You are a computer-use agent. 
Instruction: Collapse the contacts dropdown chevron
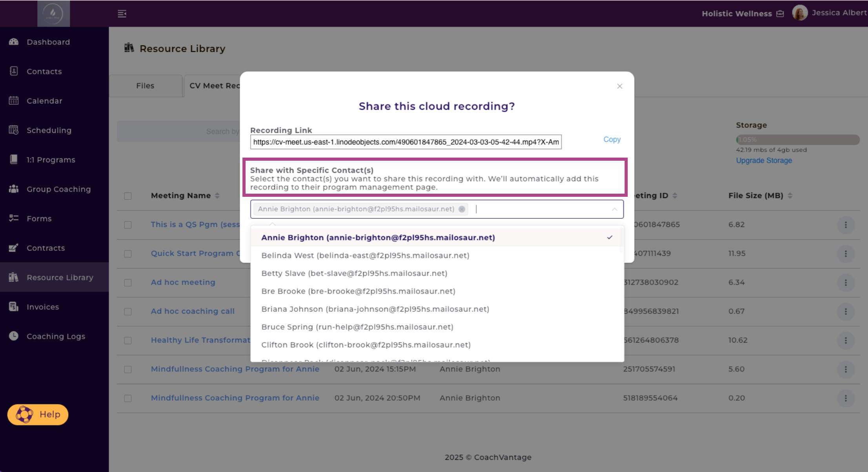coord(614,209)
